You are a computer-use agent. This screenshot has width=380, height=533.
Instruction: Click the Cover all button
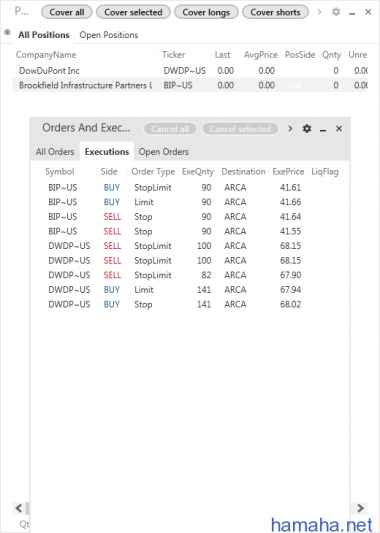coord(67,12)
